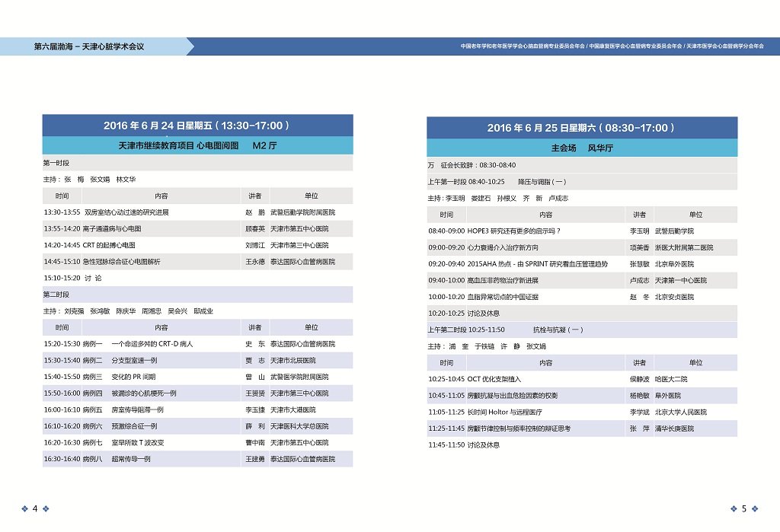
Task: Click the topic "HOPE3 研究还有更多的启示吗？"
Action: coord(514,231)
